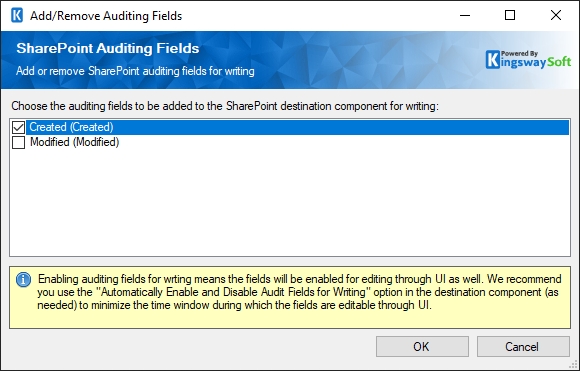The image size is (580, 371).
Task: Click the Add/Remove Auditing Fields title text
Action: tap(106, 16)
